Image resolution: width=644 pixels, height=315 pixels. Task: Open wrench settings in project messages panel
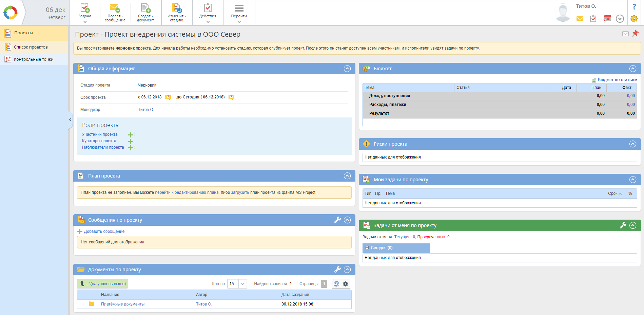(337, 220)
